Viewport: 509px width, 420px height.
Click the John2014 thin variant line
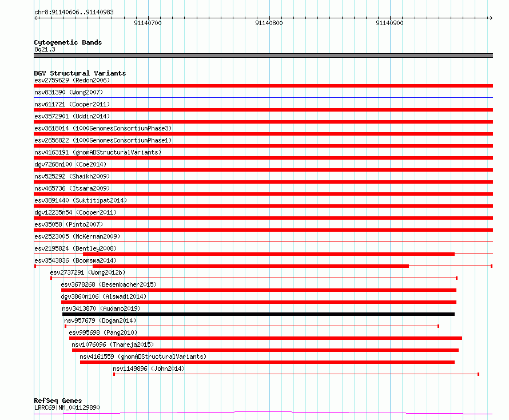pyautogui.click(x=296, y=374)
